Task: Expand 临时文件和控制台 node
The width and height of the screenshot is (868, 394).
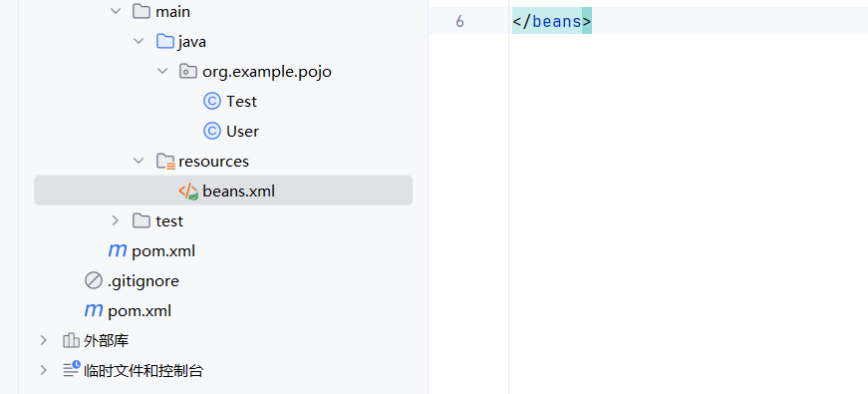Action: pos(43,371)
